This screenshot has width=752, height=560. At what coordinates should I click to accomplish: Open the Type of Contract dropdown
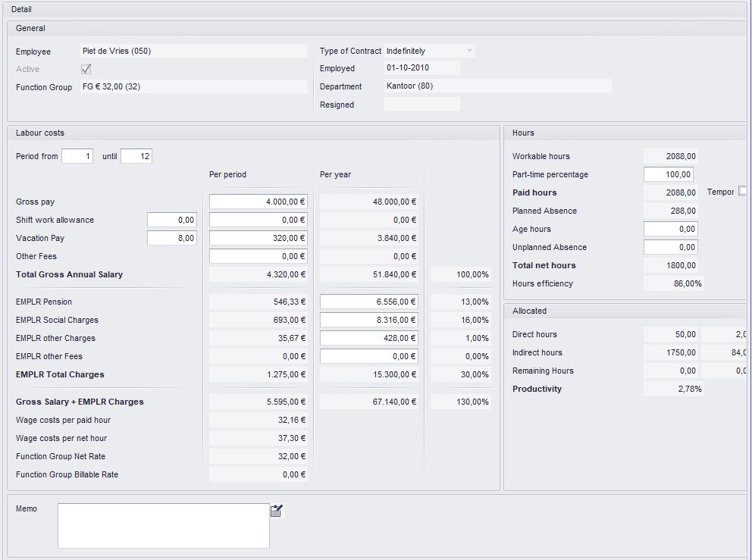tap(429, 51)
